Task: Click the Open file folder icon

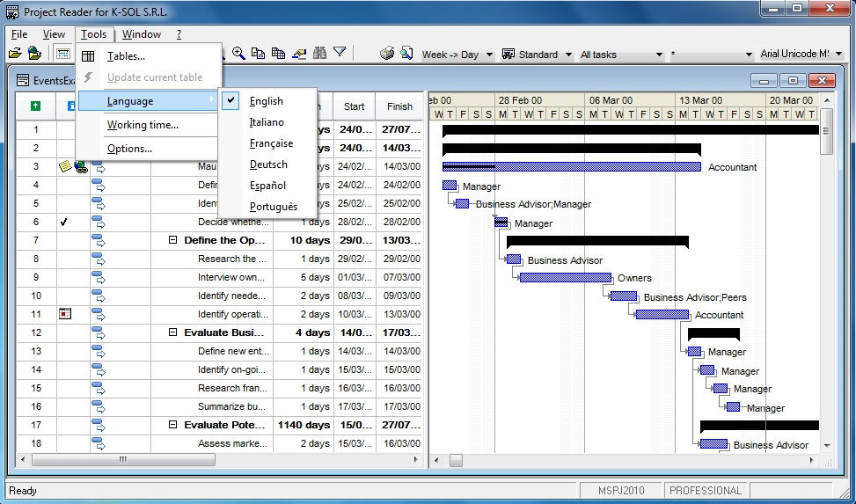Action: click(x=15, y=54)
